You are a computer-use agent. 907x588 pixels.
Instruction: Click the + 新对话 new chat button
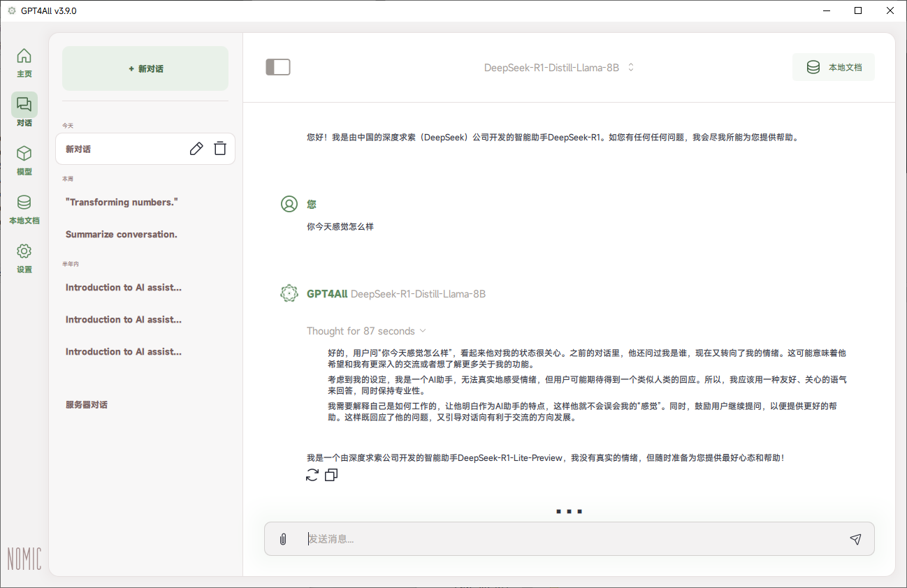click(145, 68)
